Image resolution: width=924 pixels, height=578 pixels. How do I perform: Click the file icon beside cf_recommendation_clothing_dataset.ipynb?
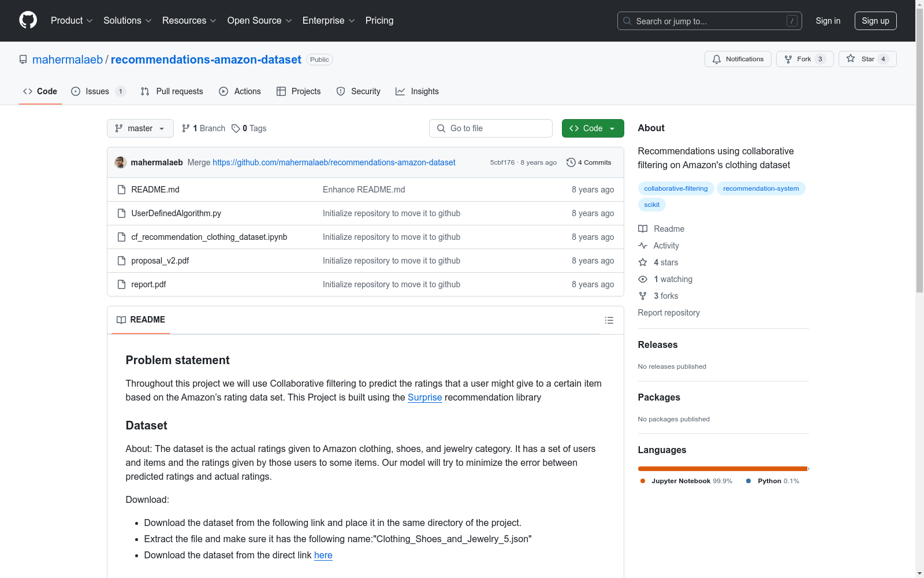tap(121, 237)
